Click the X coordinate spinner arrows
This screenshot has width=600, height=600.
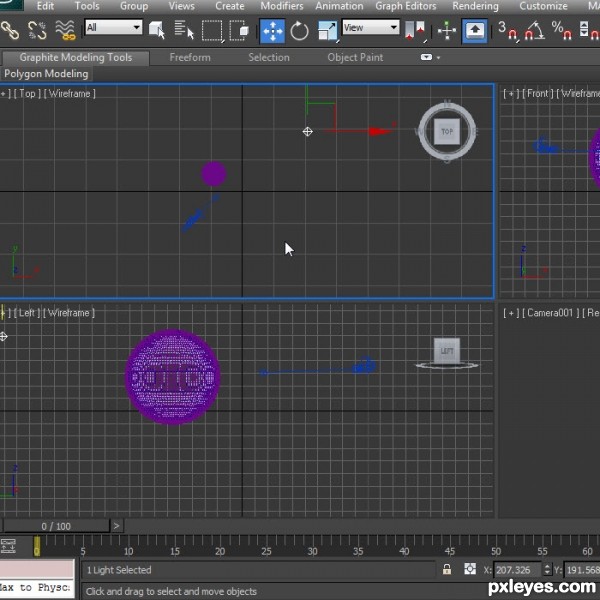[x=547, y=570]
